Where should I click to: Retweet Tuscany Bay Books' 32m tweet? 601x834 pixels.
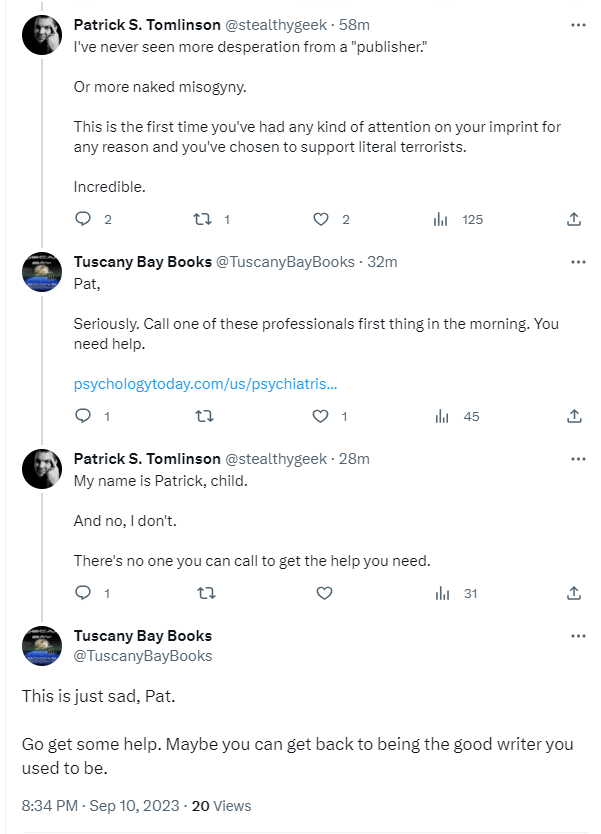(x=200, y=416)
